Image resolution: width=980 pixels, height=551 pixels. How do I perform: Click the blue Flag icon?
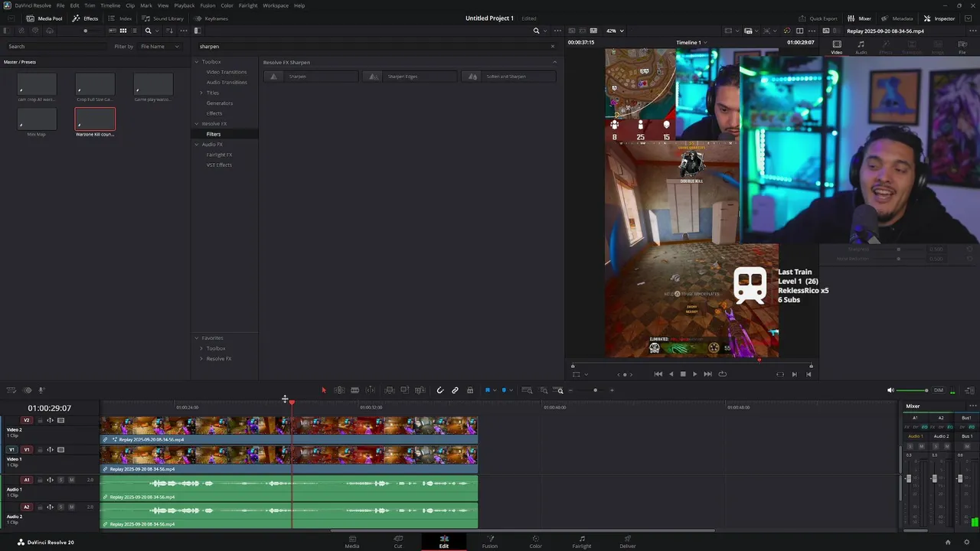[x=487, y=390]
